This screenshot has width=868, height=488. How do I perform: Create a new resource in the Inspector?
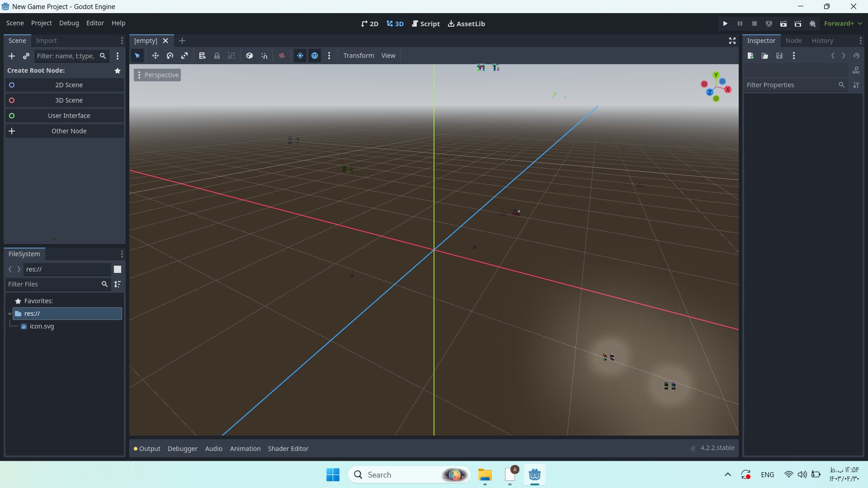pos(750,56)
